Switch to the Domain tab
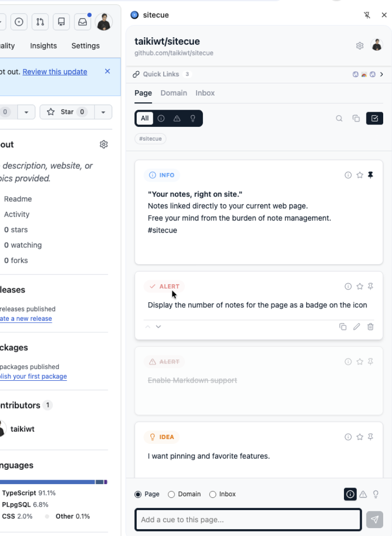Screen dimensions: 392x536 coord(173,93)
